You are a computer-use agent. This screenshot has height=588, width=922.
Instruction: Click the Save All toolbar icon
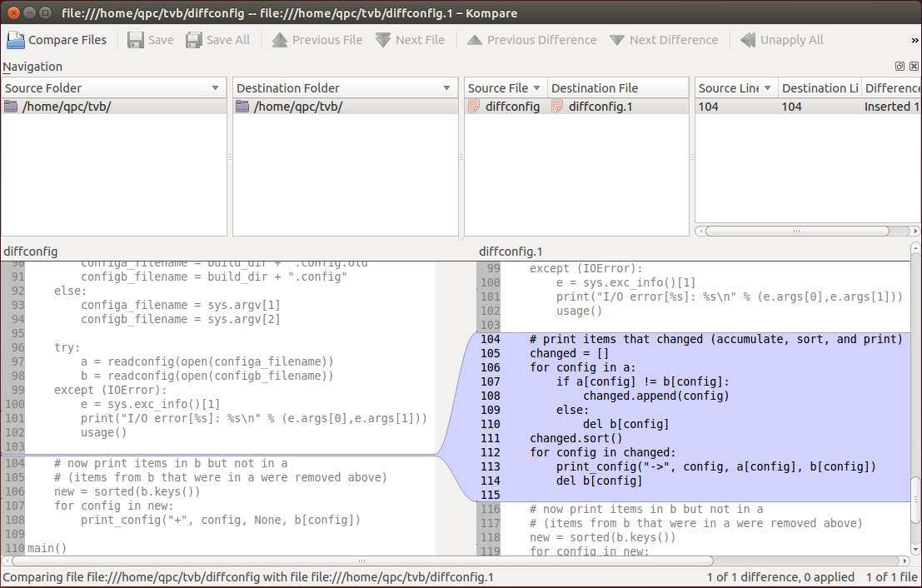point(194,40)
